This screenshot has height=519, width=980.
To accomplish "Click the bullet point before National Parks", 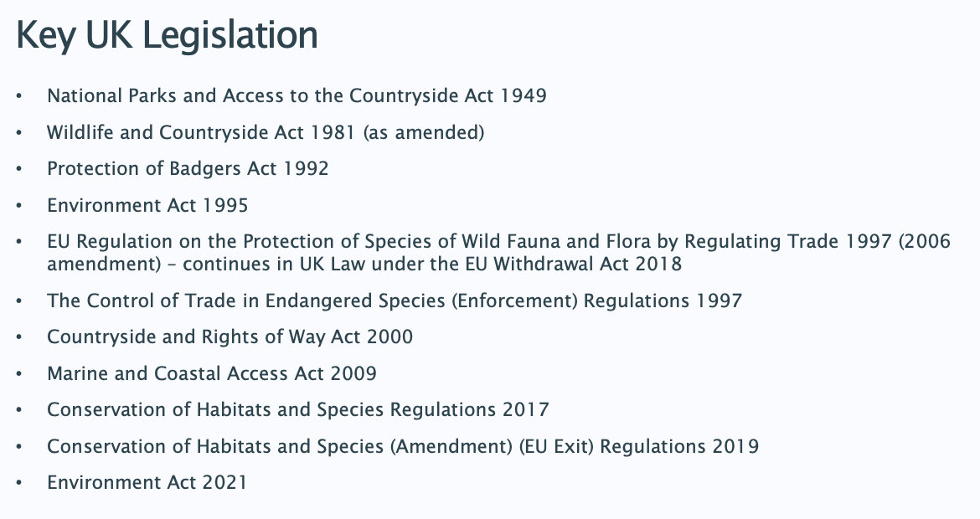I will click(18, 96).
